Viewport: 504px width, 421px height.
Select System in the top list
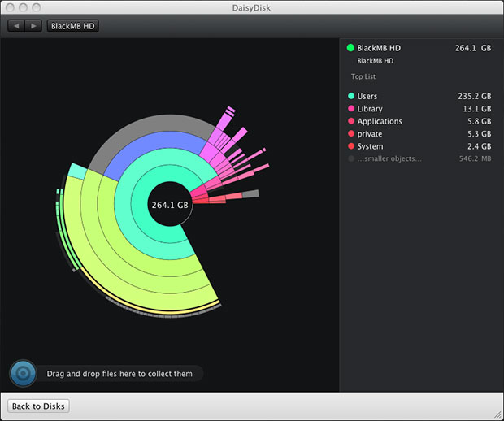(419, 146)
